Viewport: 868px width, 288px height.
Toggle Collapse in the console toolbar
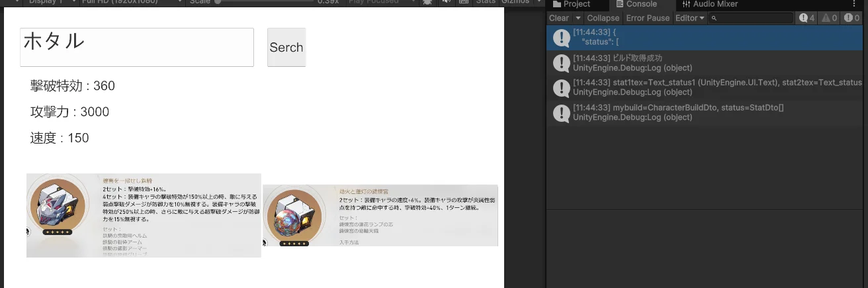click(603, 18)
